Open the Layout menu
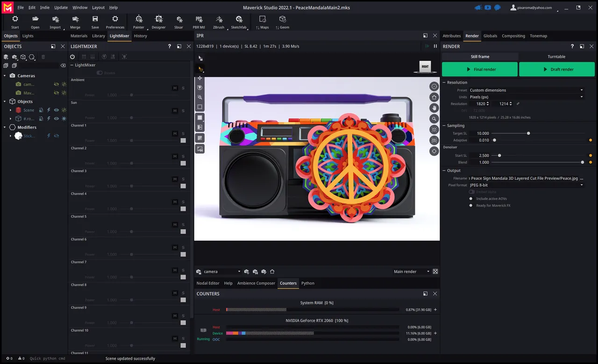Image resolution: width=598 pixels, height=364 pixels. tap(98, 7)
